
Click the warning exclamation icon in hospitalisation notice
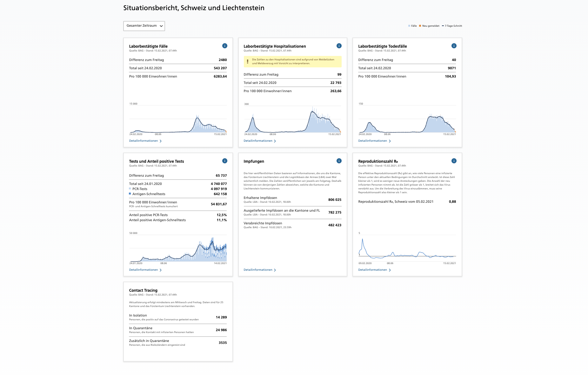pyautogui.click(x=248, y=62)
